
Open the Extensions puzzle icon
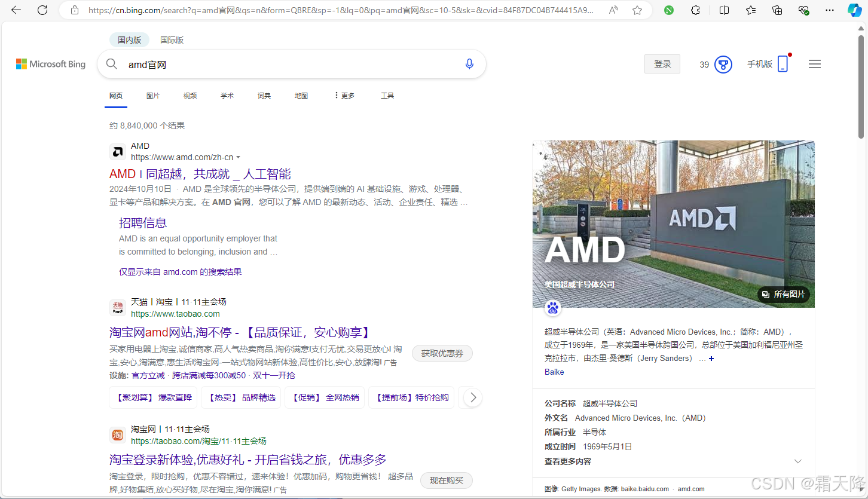pos(695,10)
